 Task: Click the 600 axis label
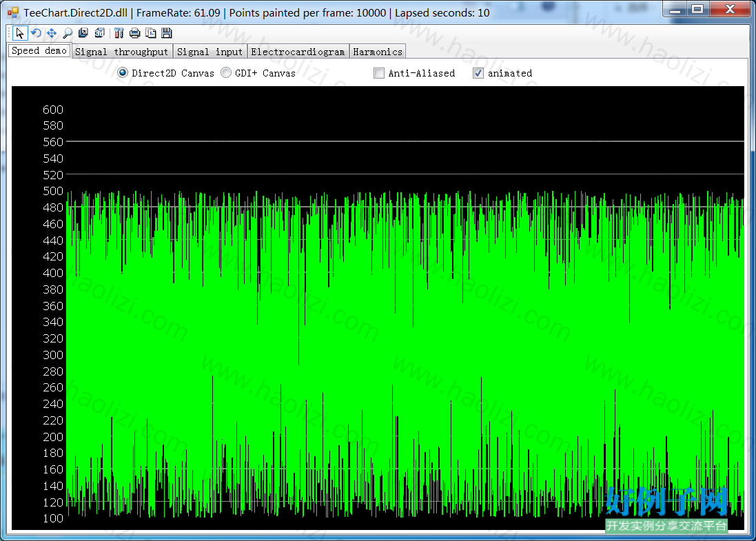tap(53, 110)
